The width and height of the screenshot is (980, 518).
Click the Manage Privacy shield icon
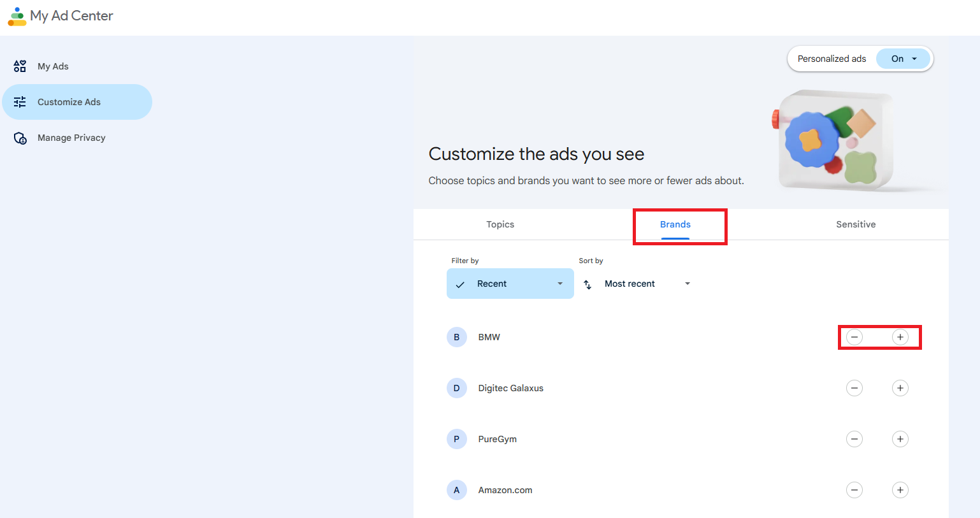(x=20, y=138)
